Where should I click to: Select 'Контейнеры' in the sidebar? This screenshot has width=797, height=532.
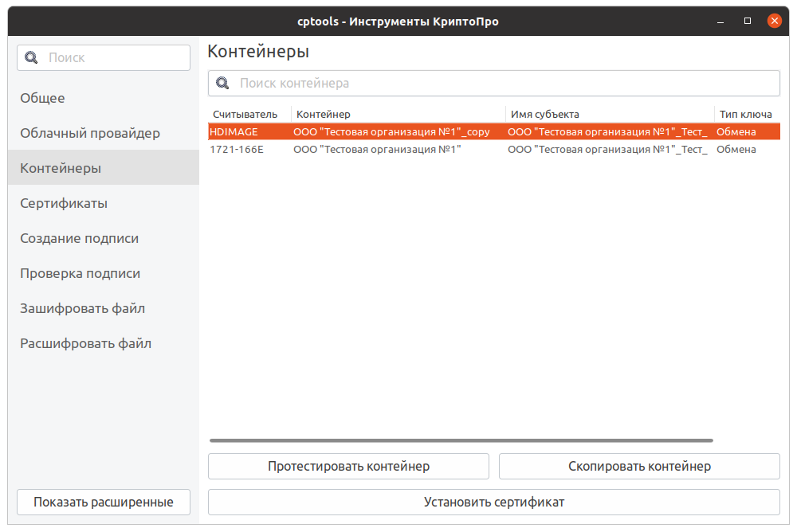[x=103, y=168]
